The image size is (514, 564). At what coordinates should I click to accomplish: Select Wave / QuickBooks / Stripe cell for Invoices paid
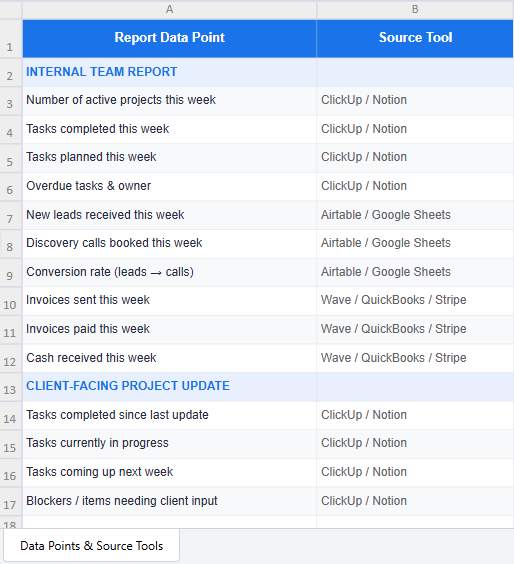[415, 330]
